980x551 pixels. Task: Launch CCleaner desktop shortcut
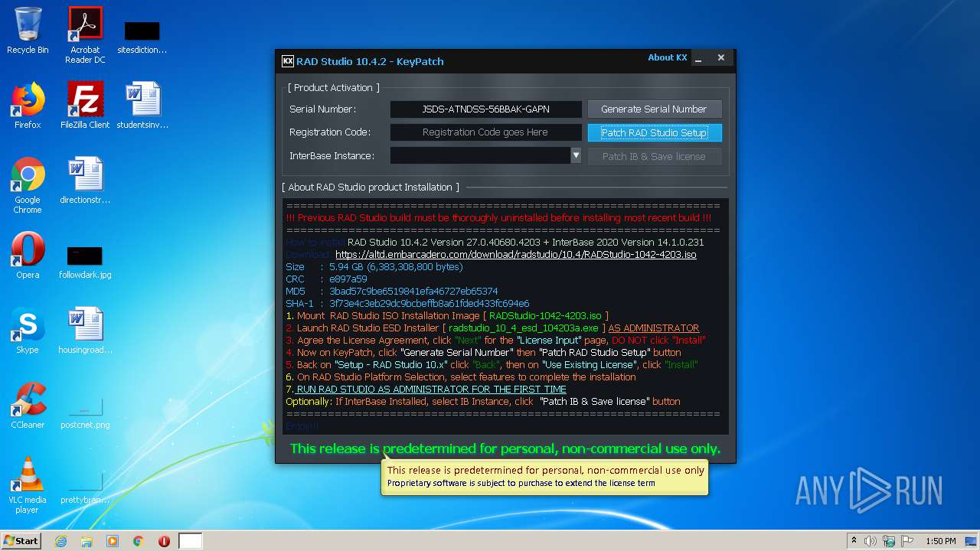28,406
